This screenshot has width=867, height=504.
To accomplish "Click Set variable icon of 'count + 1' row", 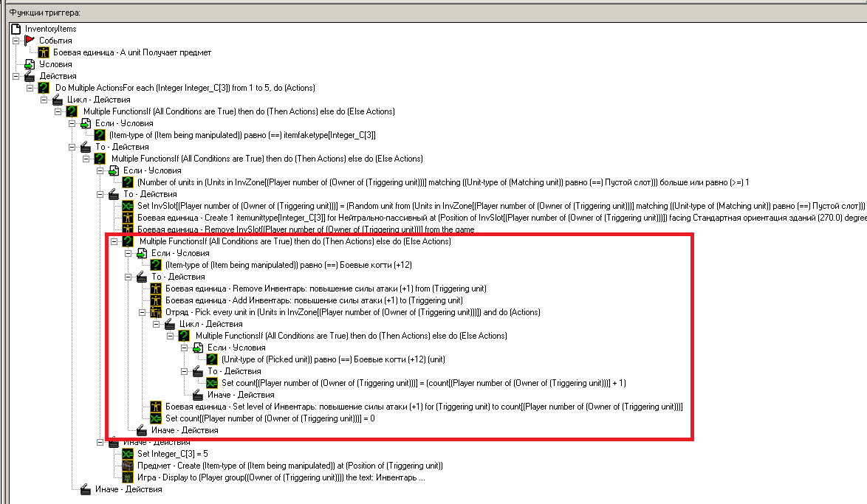I will coord(212,383).
